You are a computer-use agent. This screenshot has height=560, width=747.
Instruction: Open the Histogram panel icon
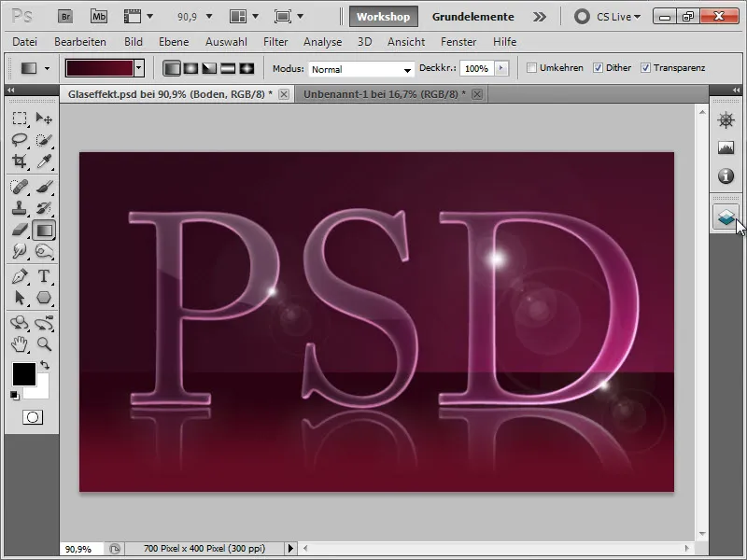coord(726,148)
